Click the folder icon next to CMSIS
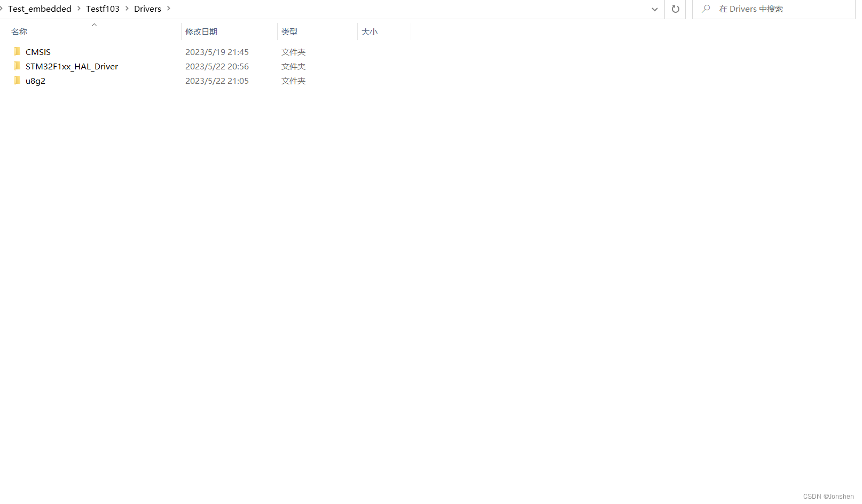Viewport: 862px width, 504px height. [17, 51]
